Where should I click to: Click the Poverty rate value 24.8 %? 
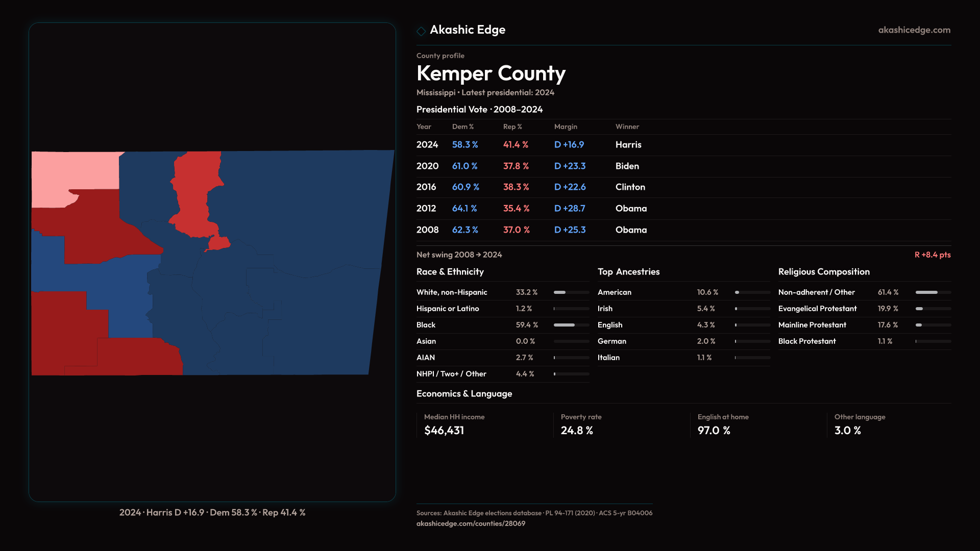tap(576, 431)
